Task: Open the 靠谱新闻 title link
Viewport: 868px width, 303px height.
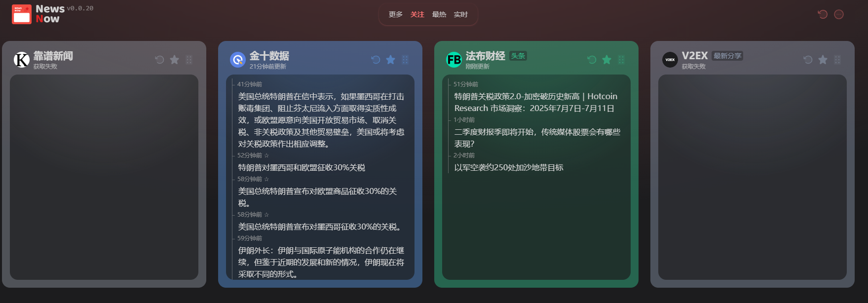Action: coord(53,56)
